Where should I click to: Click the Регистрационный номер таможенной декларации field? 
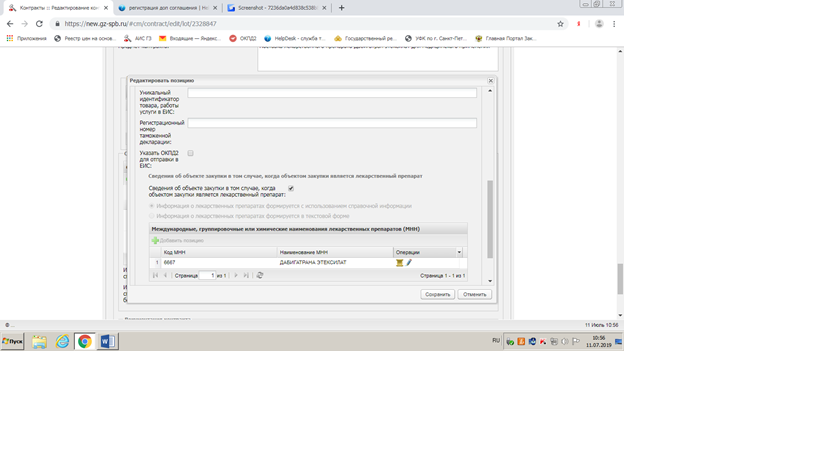pyautogui.click(x=332, y=123)
